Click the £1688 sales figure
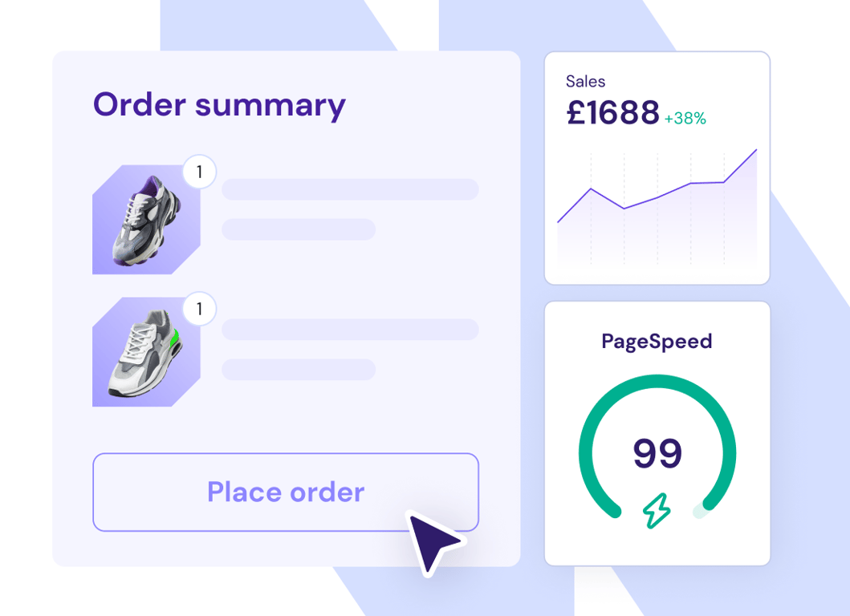The image size is (850, 616). coord(612,112)
